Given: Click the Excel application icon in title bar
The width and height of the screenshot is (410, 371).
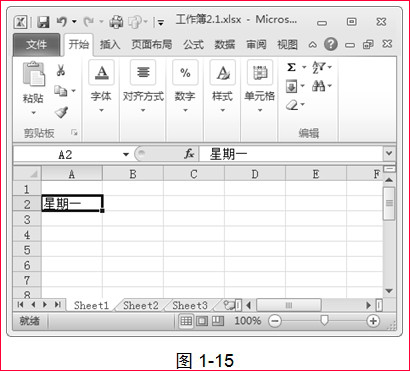Looking at the screenshot, I should tap(21, 22).
